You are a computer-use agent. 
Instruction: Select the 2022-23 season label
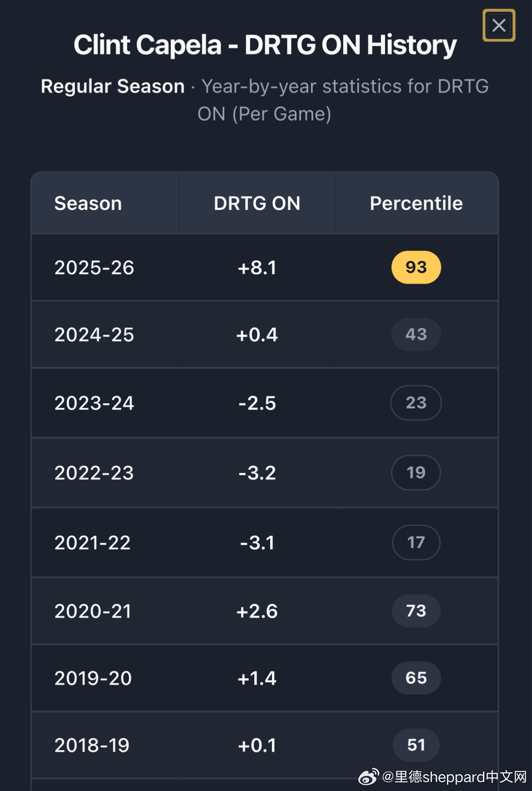coord(94,473)
